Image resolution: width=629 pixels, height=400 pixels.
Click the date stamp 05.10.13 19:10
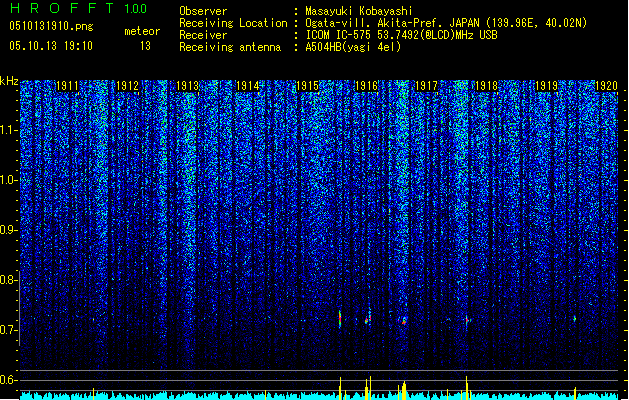(51, 46)
